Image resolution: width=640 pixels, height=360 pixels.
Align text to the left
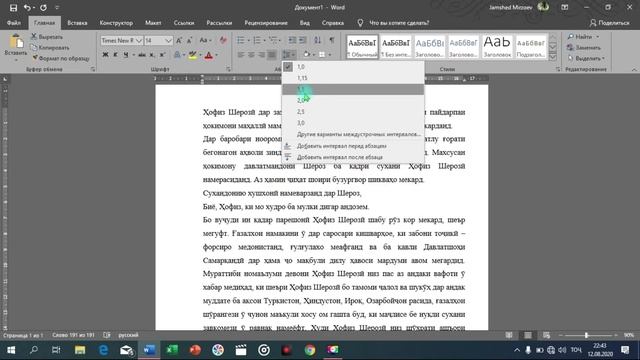pyautogui.click(x=241, y=55)
